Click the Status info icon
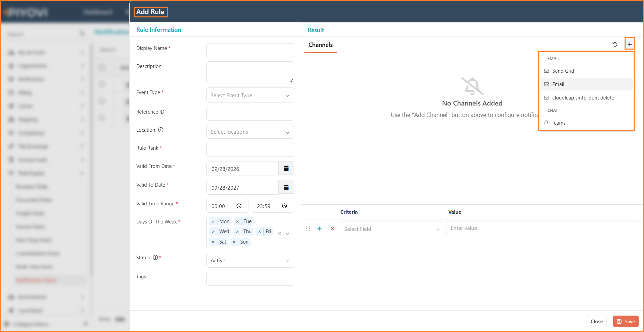Viewport: 644px width, 332px height. [x=155, y=258]
